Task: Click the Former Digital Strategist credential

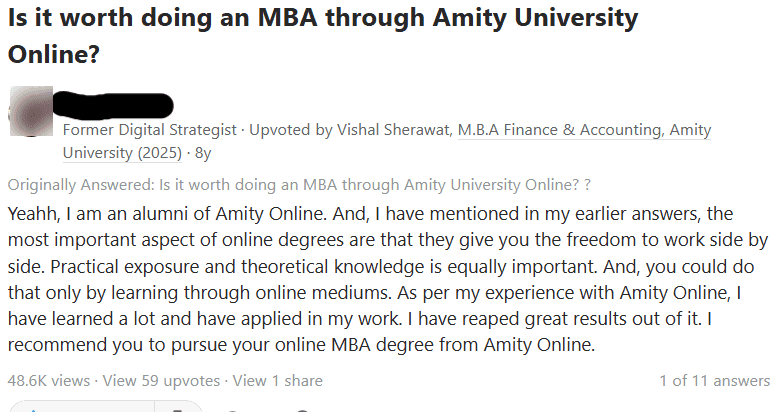Action: 150,130
